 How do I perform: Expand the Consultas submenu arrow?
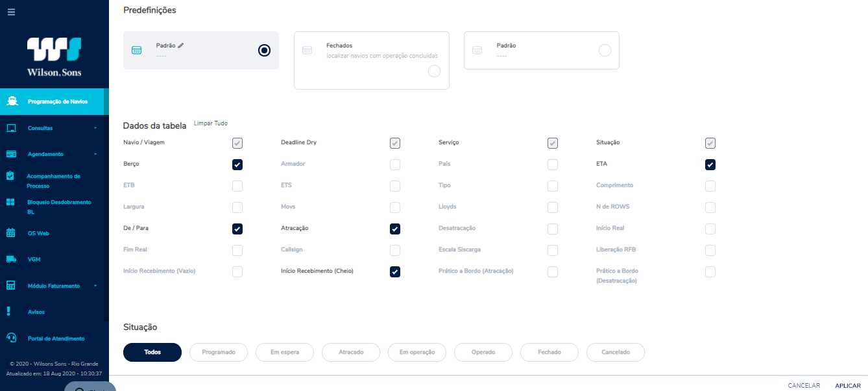tap(95, 128)
